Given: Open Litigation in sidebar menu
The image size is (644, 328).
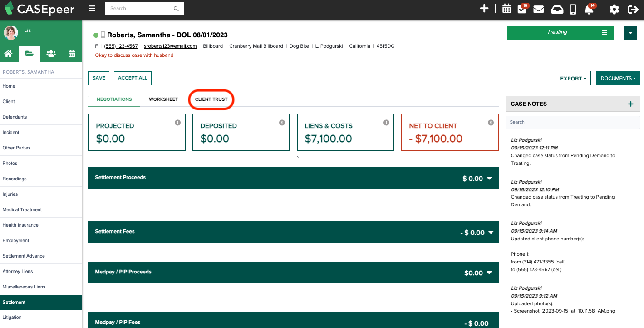Looking at the screenshot, I should 41,318.
